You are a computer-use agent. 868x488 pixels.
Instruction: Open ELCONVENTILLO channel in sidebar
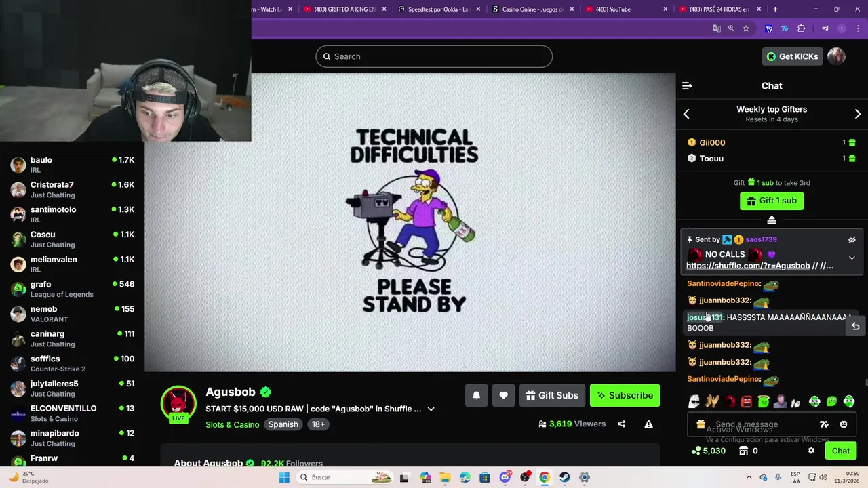click(x=72, y=413)
